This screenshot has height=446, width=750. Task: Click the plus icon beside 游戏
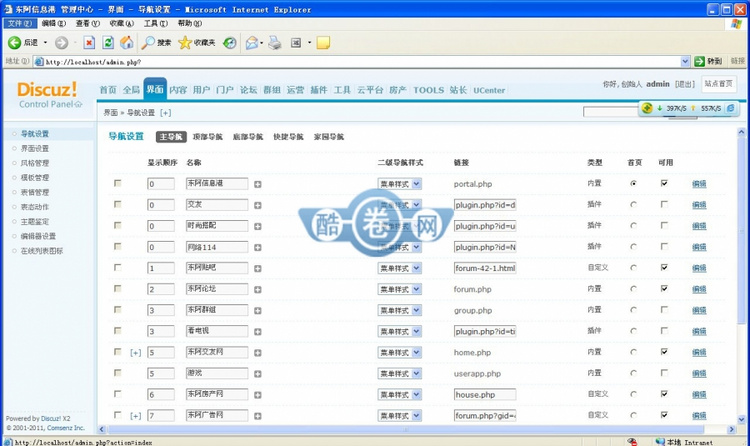(257, 374)
